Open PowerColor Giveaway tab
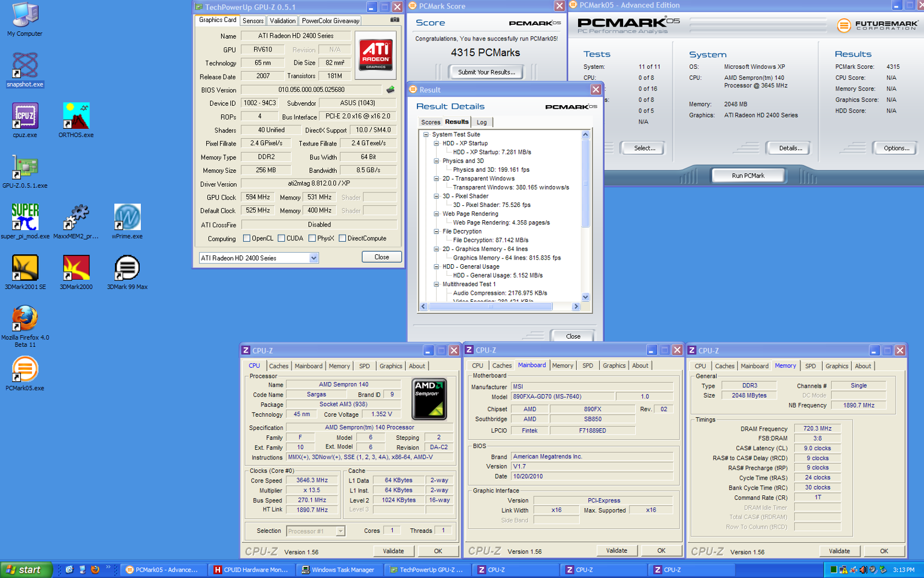Image resolution: width=924 pixels, height=578 pixels. (330, 21)
